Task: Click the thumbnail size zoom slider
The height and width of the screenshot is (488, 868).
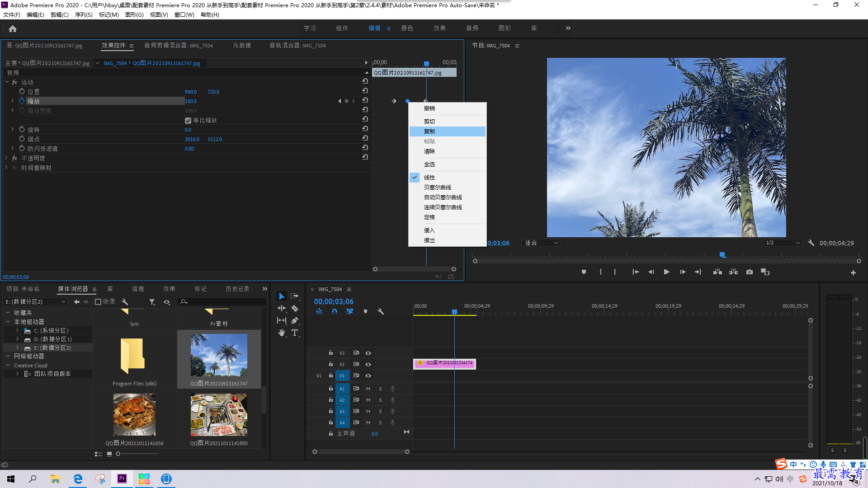Action: tap(118, 454)
